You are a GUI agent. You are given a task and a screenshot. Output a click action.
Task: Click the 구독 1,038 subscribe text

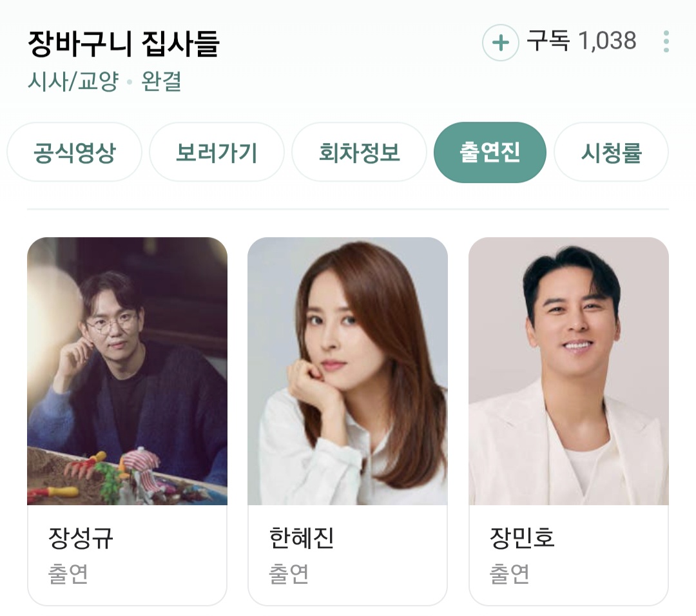pos(581,41)
